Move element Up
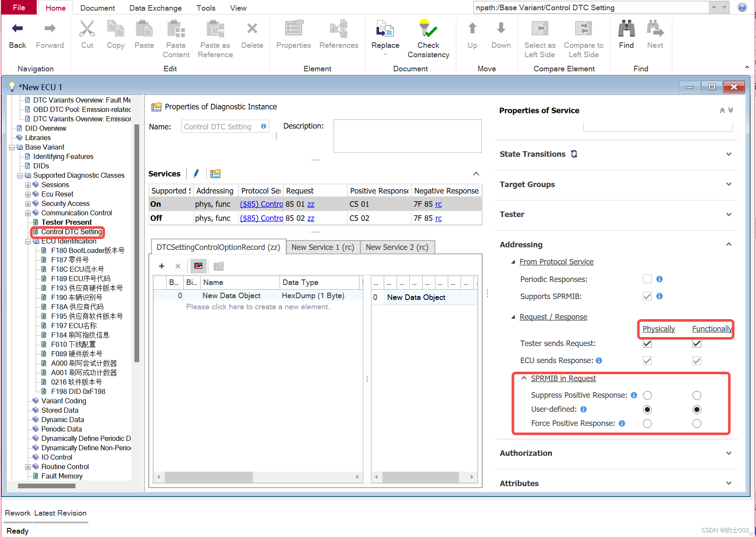756x537 pixels. [472, 29]
